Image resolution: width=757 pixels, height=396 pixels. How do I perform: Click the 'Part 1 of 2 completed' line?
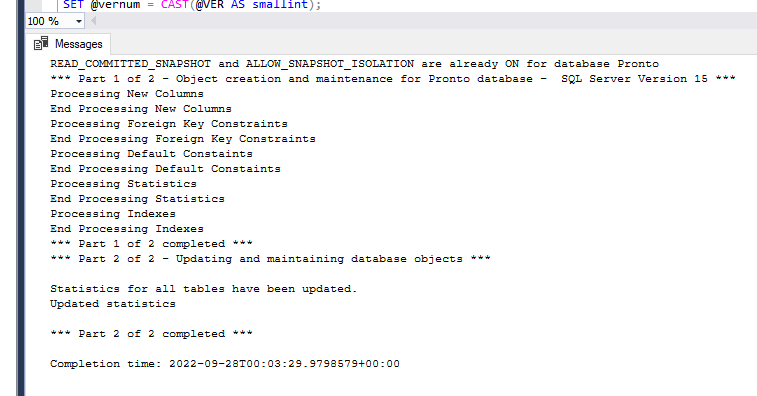click(x=151, y=244)
